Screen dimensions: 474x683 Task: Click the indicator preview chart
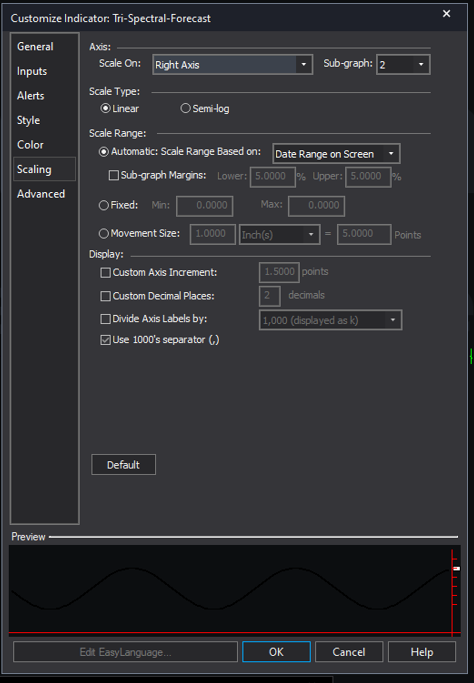(x=234, y=590)
